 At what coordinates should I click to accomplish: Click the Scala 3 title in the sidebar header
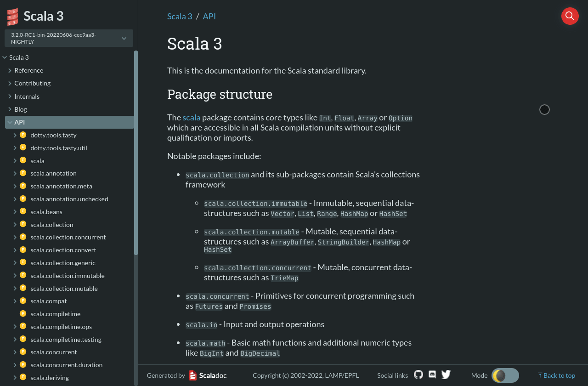[x=44, y=16]
